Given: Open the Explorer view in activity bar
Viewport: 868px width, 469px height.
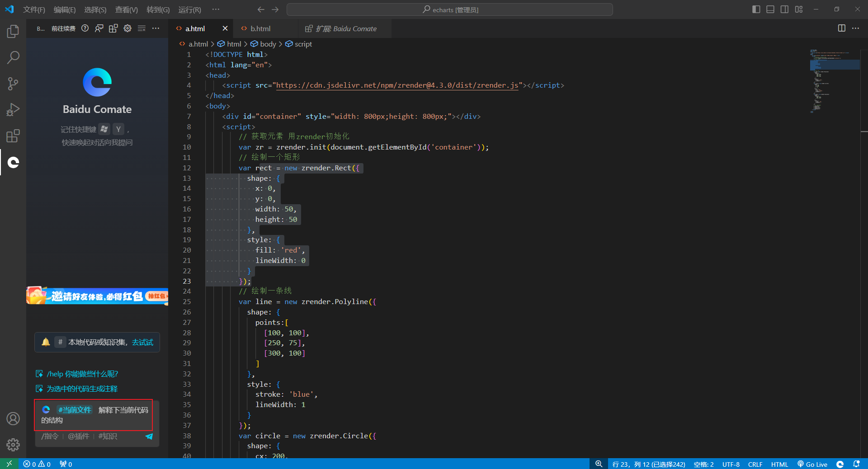Looking at the screenshot, I should (x=13, y=31).
